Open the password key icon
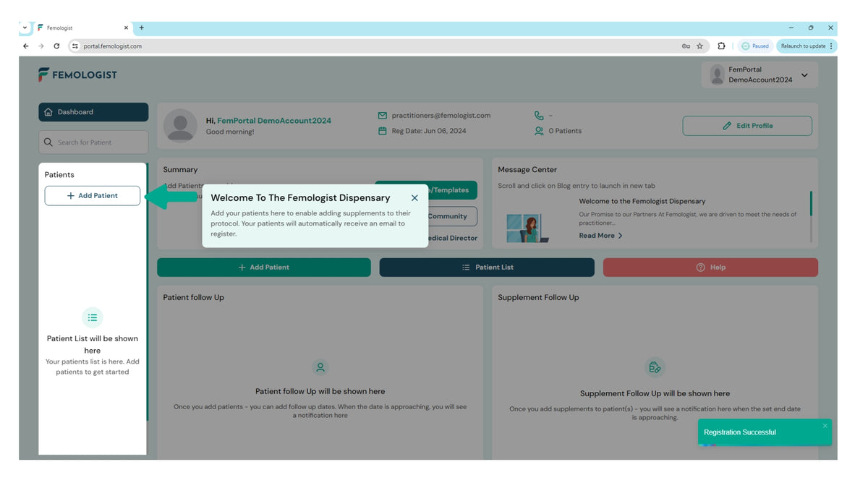 (686, 46)
